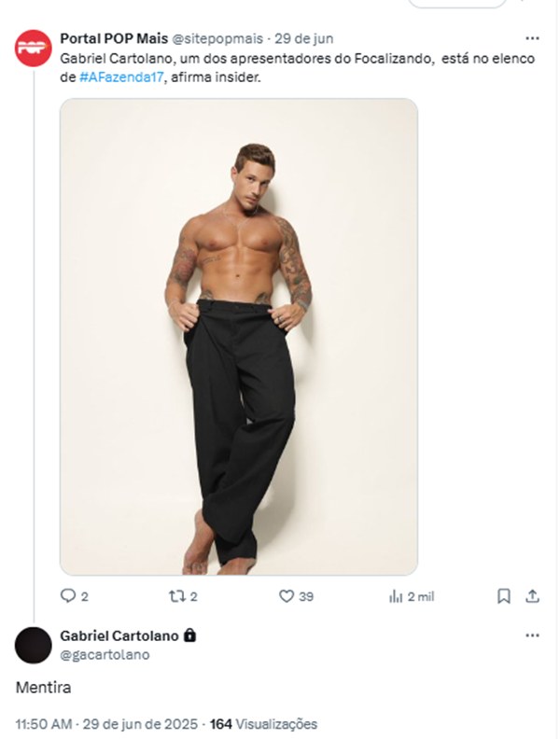Click the reply speech bubble icon
Screen dimensions: 560x739
pos(67,596)
